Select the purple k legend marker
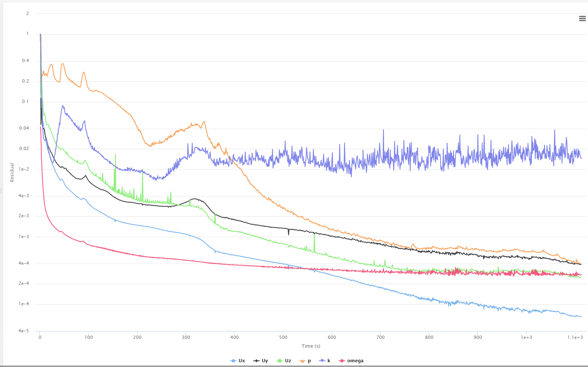Screen dimensions: 588x367 pos(321,360)
